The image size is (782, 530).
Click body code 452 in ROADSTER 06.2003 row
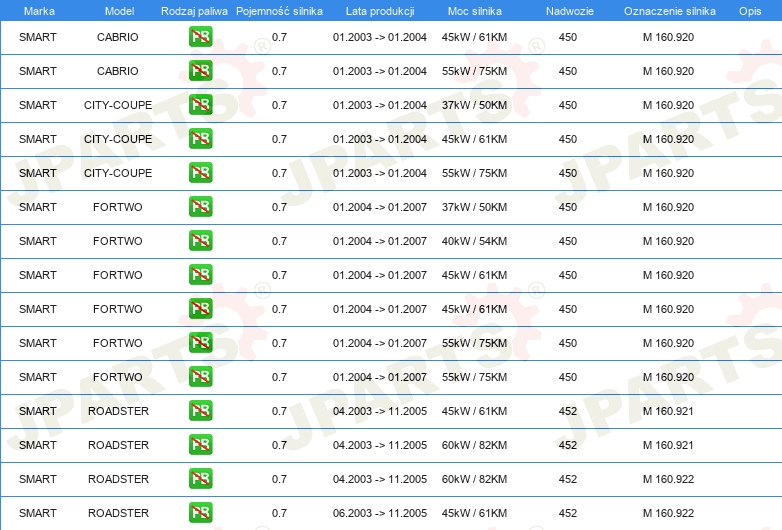(568, 513)
